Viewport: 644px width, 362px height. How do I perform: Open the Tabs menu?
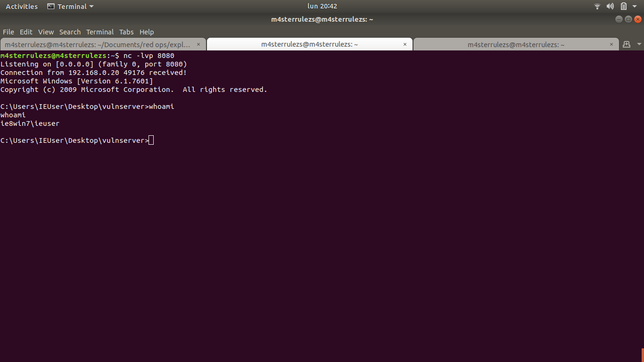126,32
